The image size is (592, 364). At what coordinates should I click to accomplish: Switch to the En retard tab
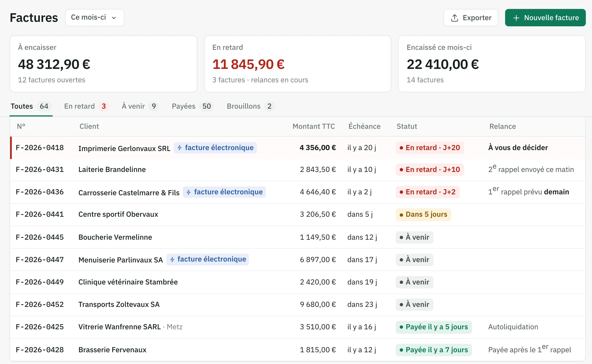(x=86, y=106)
